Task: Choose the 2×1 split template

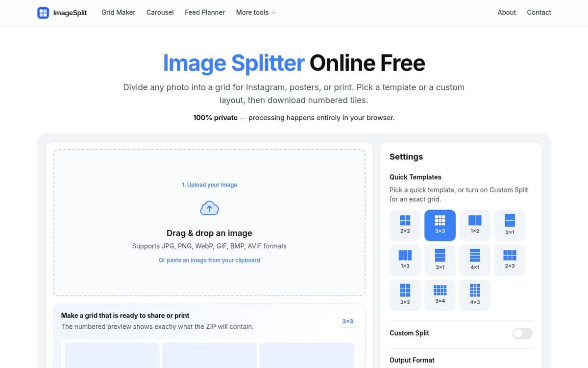Action: pyautogui.click(x=510, y=225)
